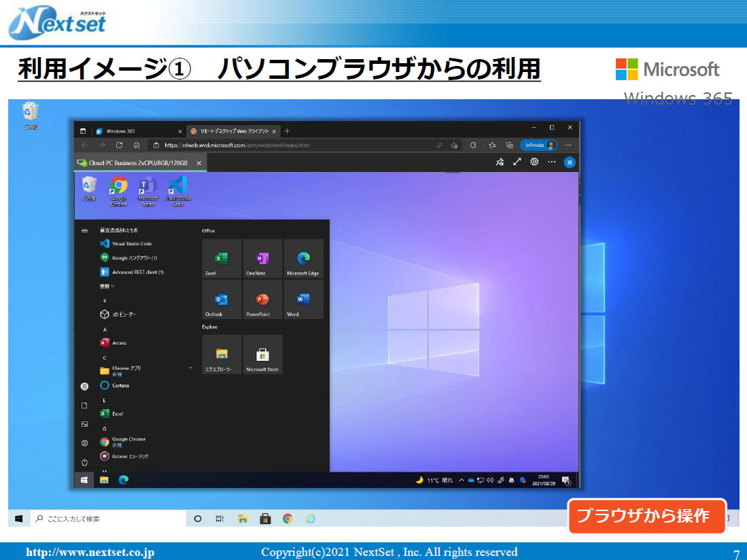Open the Outlook tile
The width and height of the screenshot is (747, 560).
click(x=222, y=300)
